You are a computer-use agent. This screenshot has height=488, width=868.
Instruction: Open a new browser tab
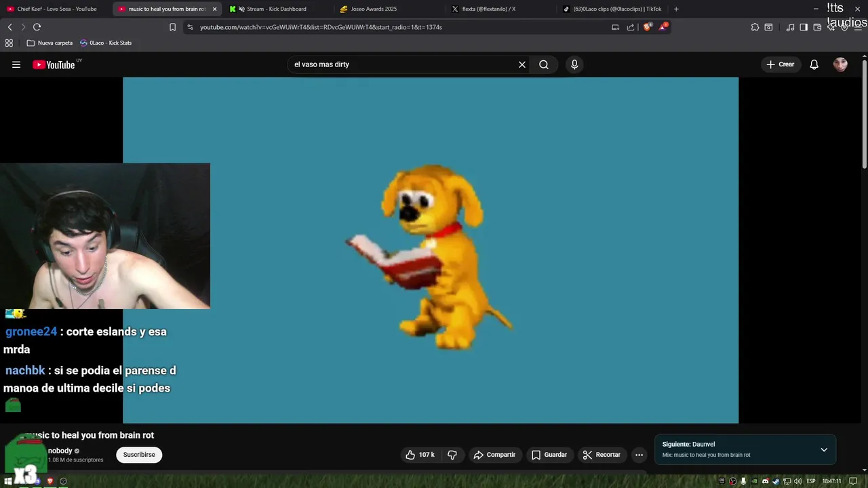tap(676, 9)
